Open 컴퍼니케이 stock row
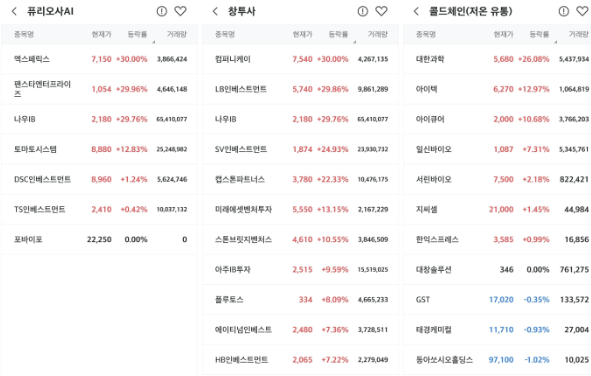Screen dimensions: 591x376 (300, 59)
